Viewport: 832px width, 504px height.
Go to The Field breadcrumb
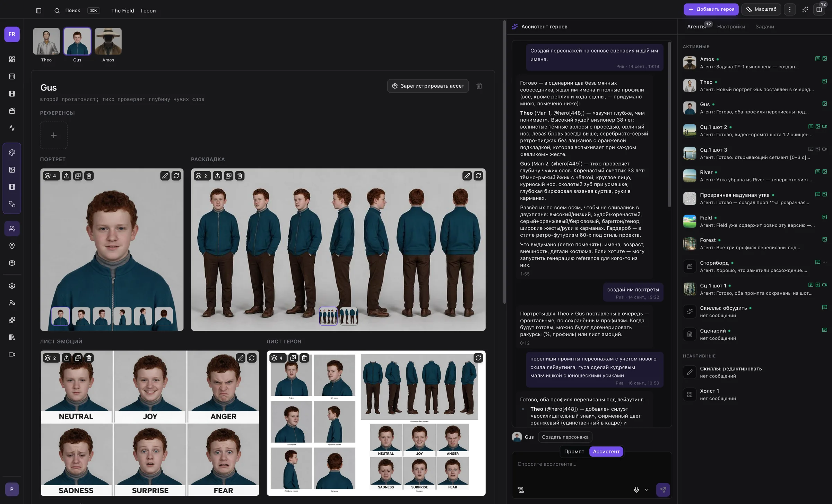point(122,10)
